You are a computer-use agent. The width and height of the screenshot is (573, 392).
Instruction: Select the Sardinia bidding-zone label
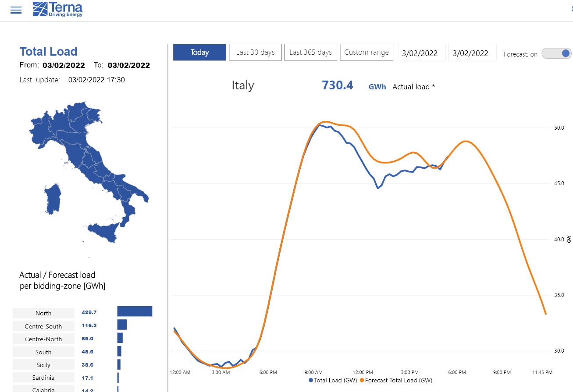coord(43,377)
